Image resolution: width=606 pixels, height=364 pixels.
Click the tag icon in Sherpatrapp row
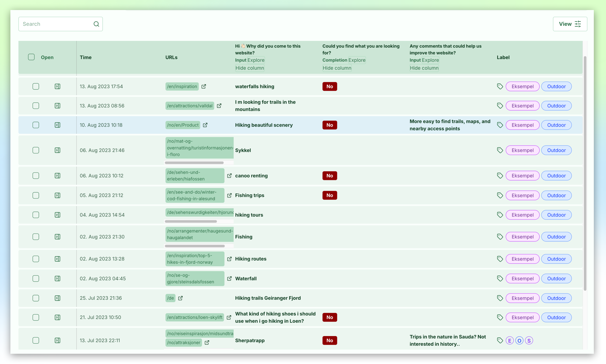pyautogui.click(x=500, y=340)
